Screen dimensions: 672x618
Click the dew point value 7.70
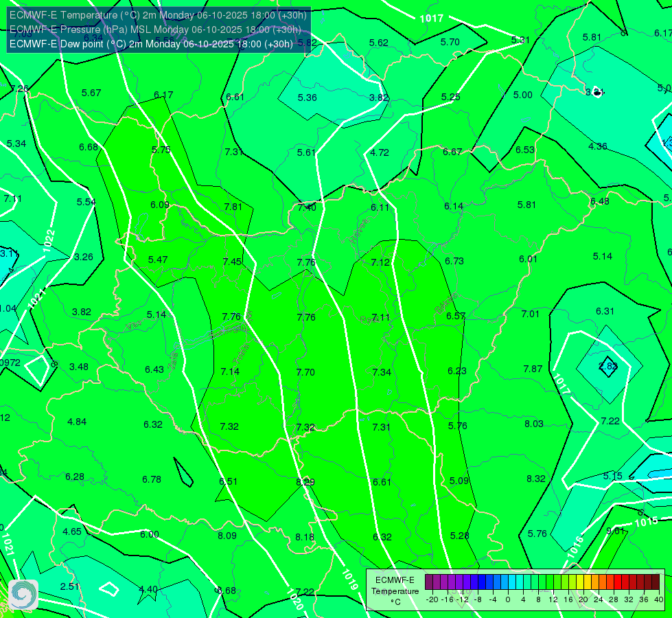pyautogui.click(x=305, y=371)
